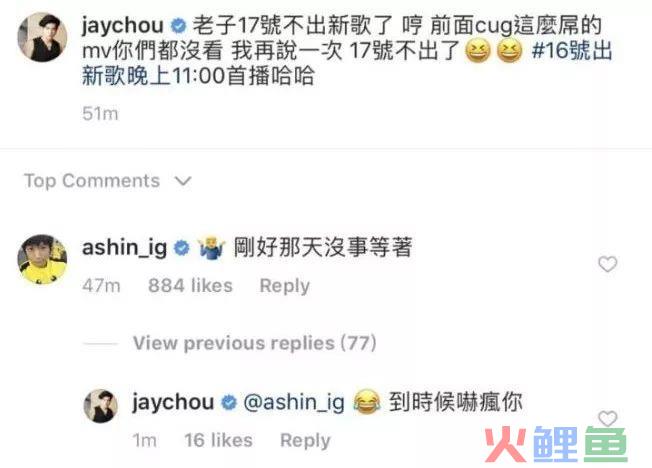The width and height of the screenshot is (652, 468).
Task: Expand View previous replies (77)
Action: pyautogui.click(x=254, y=343)
